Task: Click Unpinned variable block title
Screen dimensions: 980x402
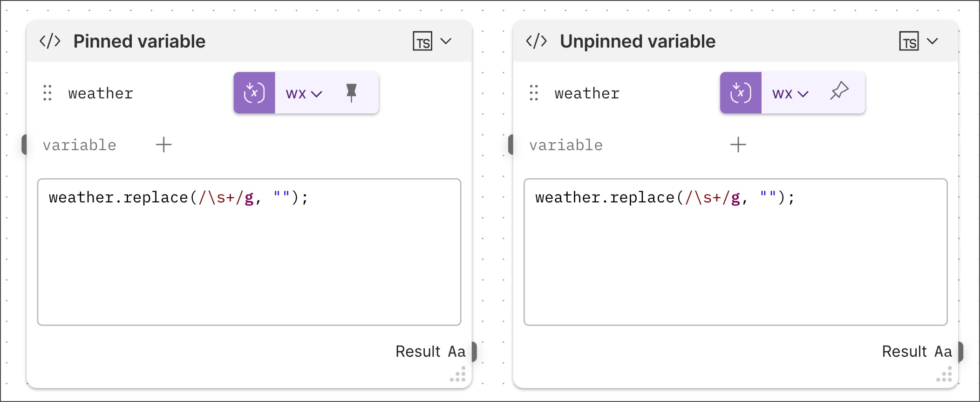Action: pos(638,42)
